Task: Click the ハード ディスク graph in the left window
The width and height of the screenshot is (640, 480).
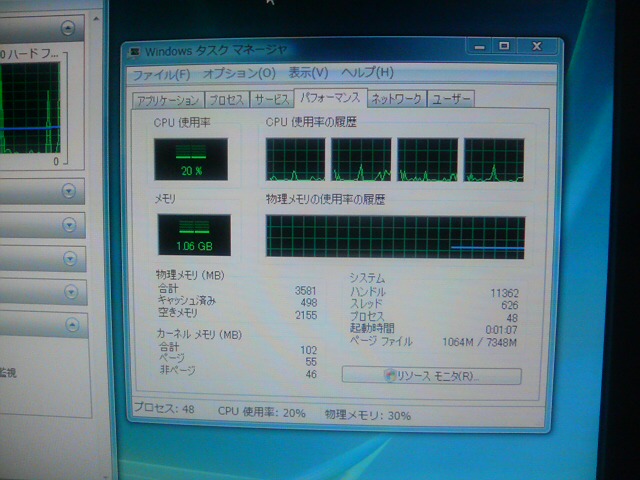Action: [30, 108]
